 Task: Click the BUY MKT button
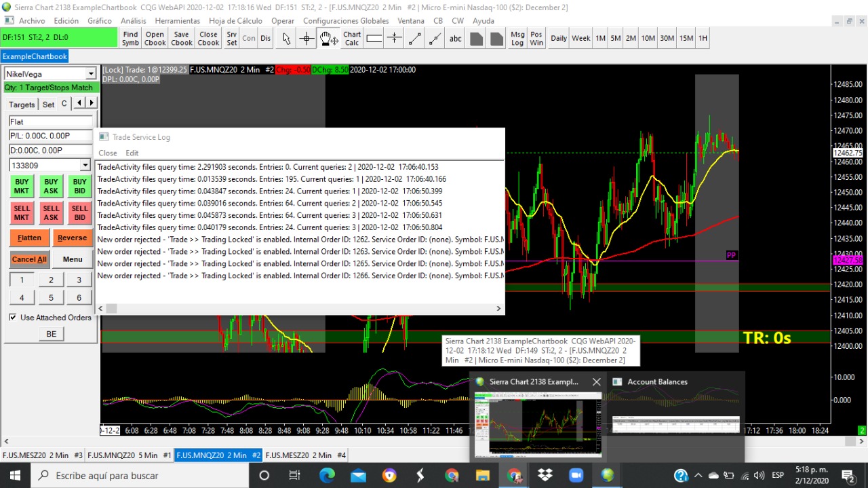point(22,186)
